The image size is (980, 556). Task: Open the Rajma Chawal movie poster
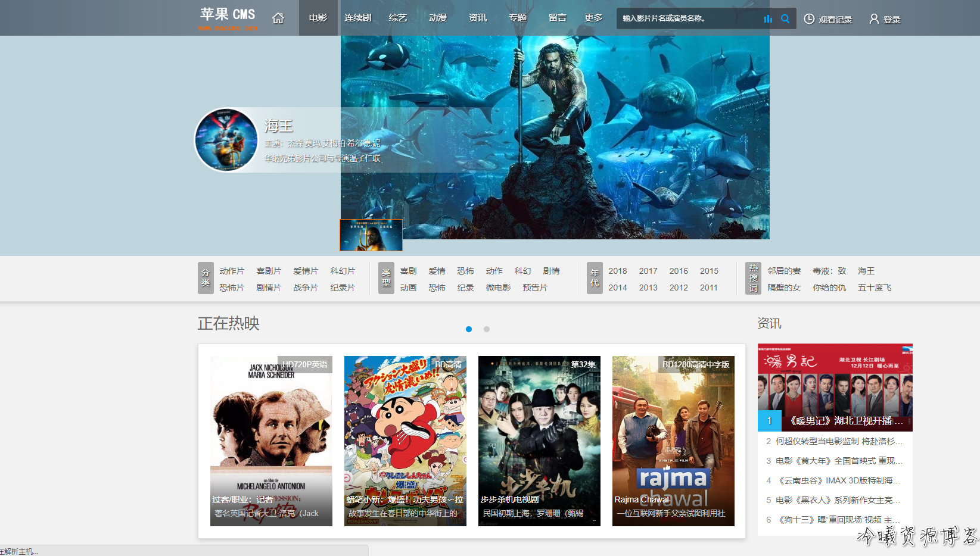673,441
